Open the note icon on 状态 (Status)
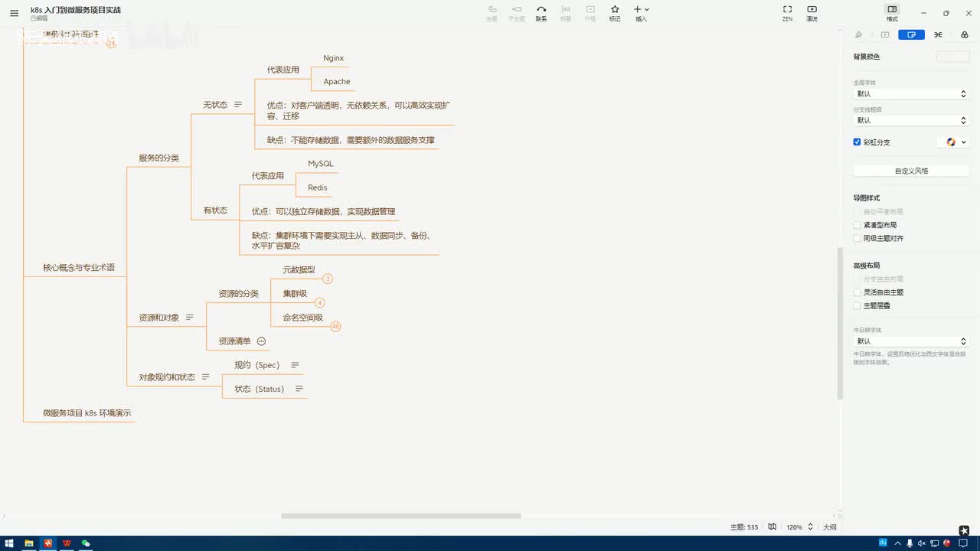Image resolution: width=980 pixels, height=551 pixels. coord(299,389)
